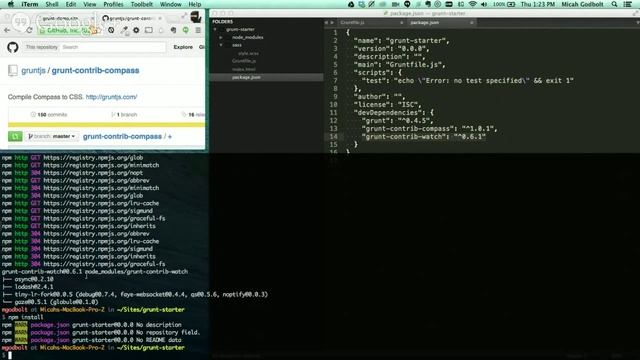Open the View menu
Image resolution: width=640 pixels, height=360 pixels.
click(89, 4)
